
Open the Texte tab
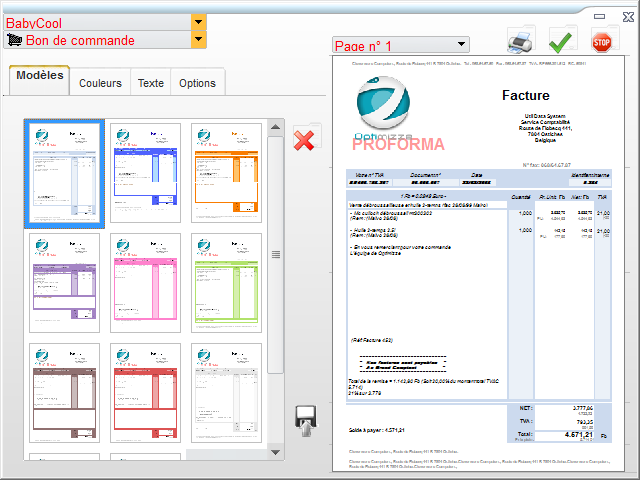151,83
